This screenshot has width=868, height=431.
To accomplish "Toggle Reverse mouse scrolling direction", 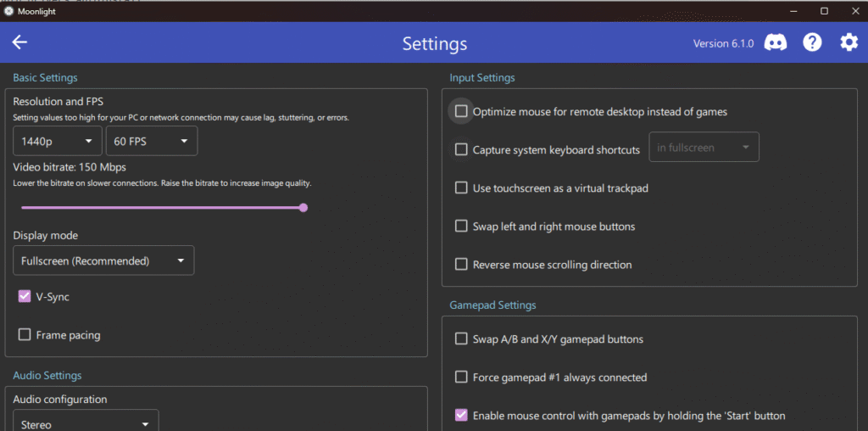I will click(461, 264).
